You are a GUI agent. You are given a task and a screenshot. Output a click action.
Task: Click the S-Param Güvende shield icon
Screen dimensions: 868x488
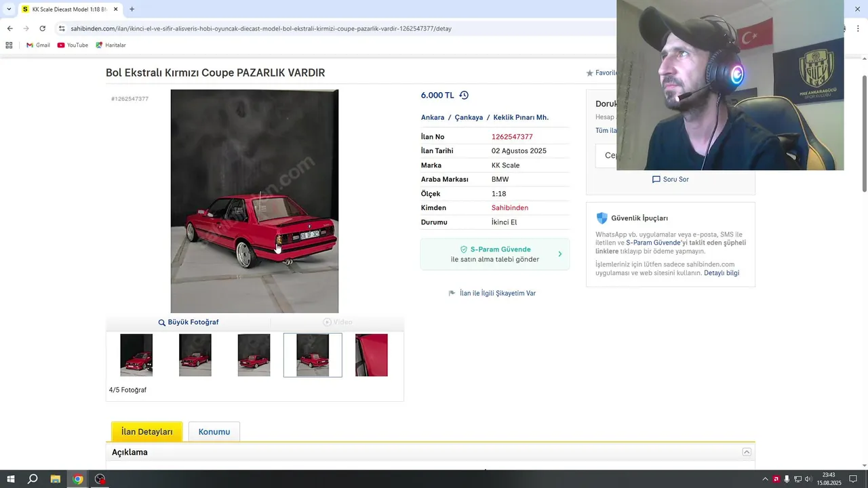(x=464, y=249)
